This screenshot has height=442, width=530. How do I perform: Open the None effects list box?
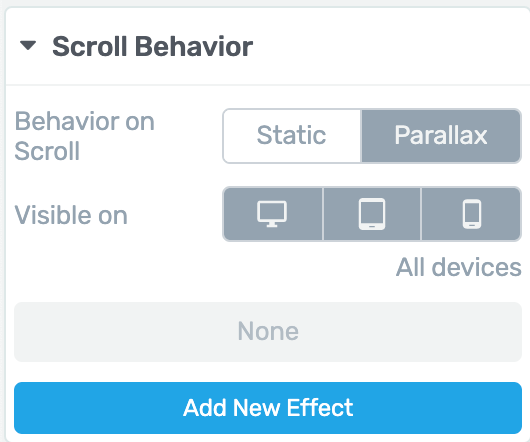click(x=268, y=332)
